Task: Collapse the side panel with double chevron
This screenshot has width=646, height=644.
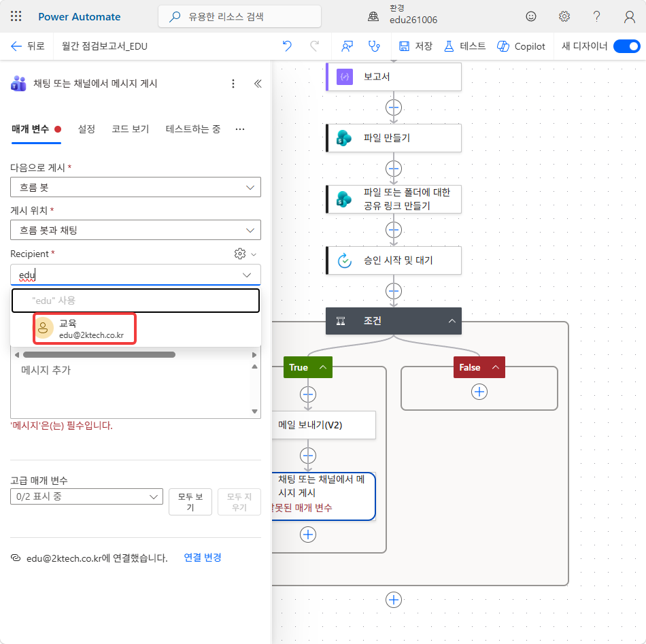Action: [x=258, y=84]
